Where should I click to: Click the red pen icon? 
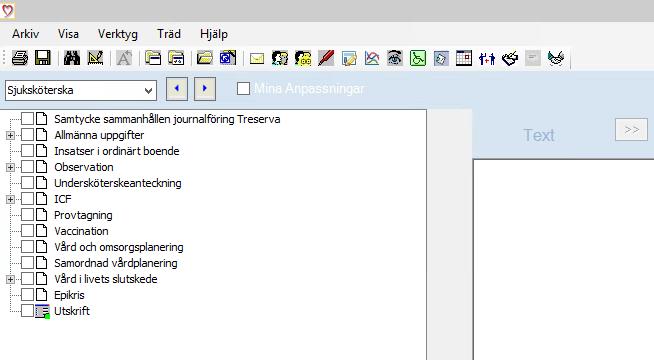(x=326, y=58)
